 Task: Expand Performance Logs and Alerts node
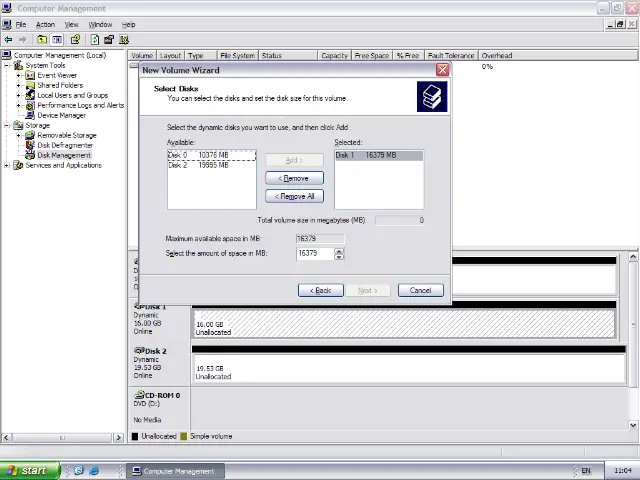coord(18,105)
